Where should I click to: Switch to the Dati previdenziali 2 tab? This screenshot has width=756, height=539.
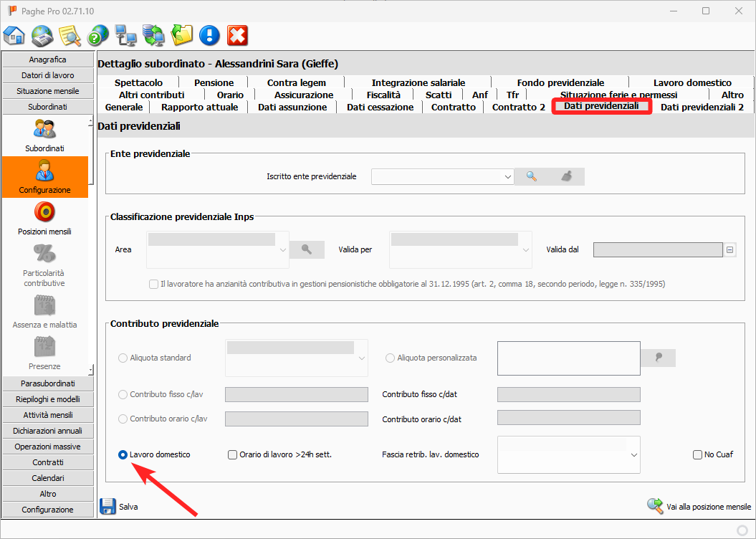click(702, 107)
